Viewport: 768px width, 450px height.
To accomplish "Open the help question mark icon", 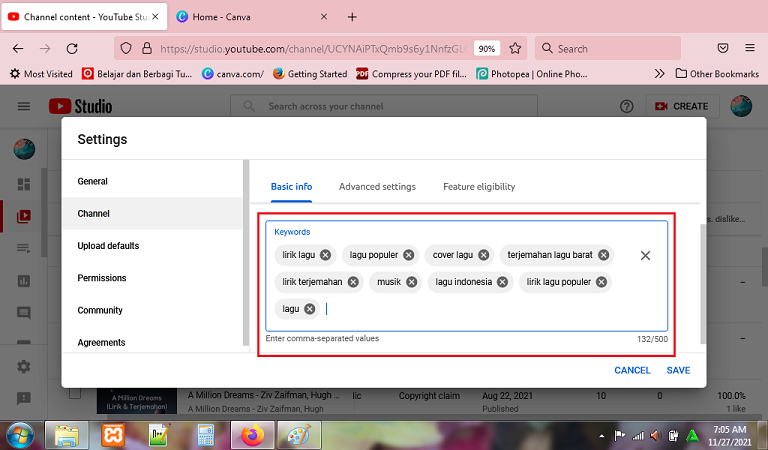I will (626, 106).
